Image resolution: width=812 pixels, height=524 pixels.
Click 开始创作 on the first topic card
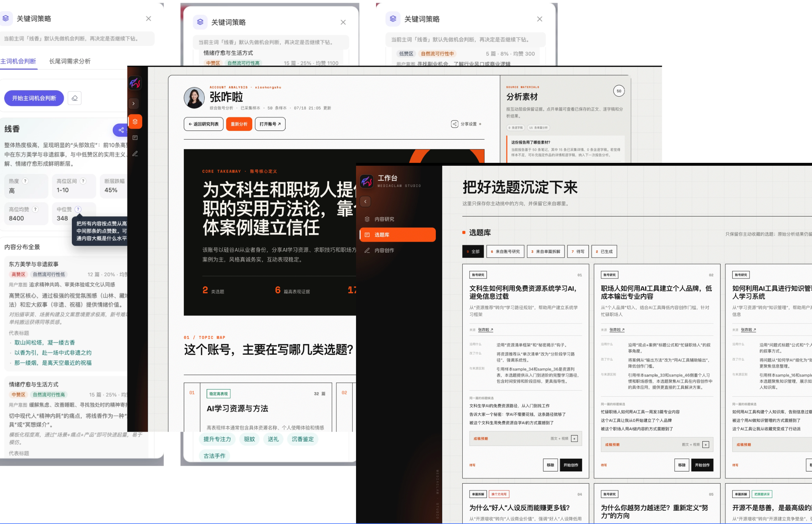coord(571,465)
